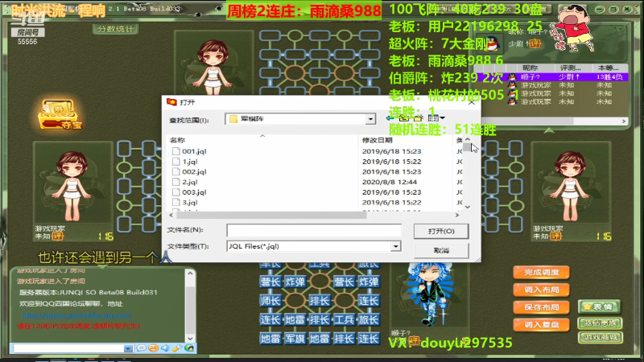Click the 夺宝 treasure chest icon

pos(59,114)
